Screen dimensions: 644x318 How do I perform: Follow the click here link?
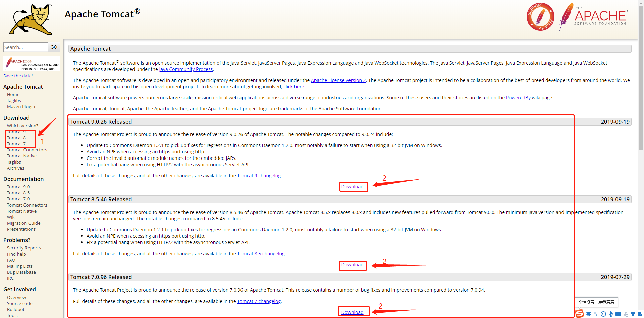[294, 87]
